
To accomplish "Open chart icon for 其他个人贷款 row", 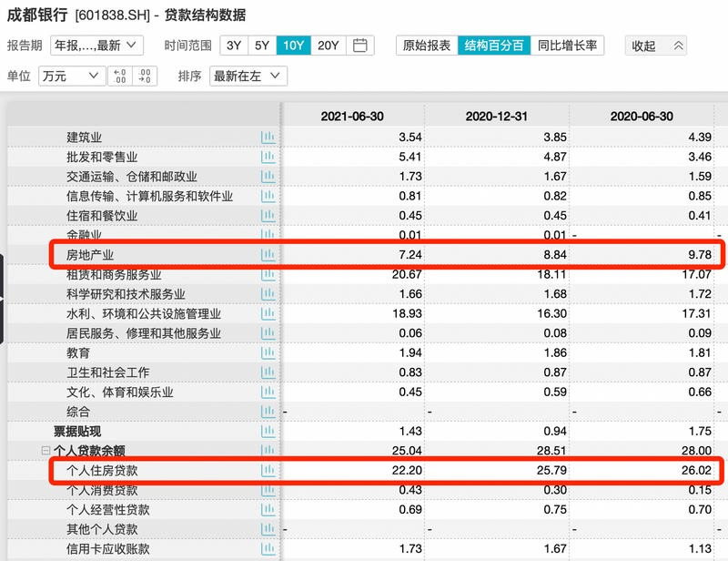I will [268, 529].
